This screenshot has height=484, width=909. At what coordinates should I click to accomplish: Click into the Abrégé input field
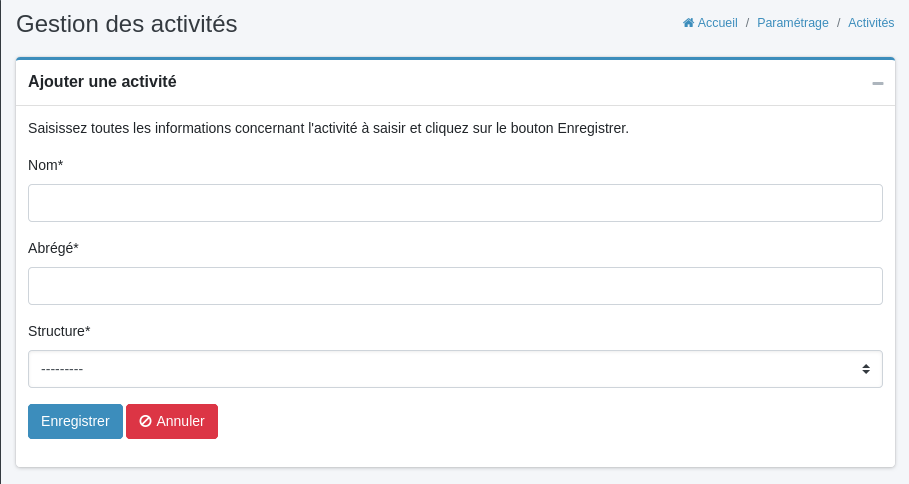tap(455, 286)
